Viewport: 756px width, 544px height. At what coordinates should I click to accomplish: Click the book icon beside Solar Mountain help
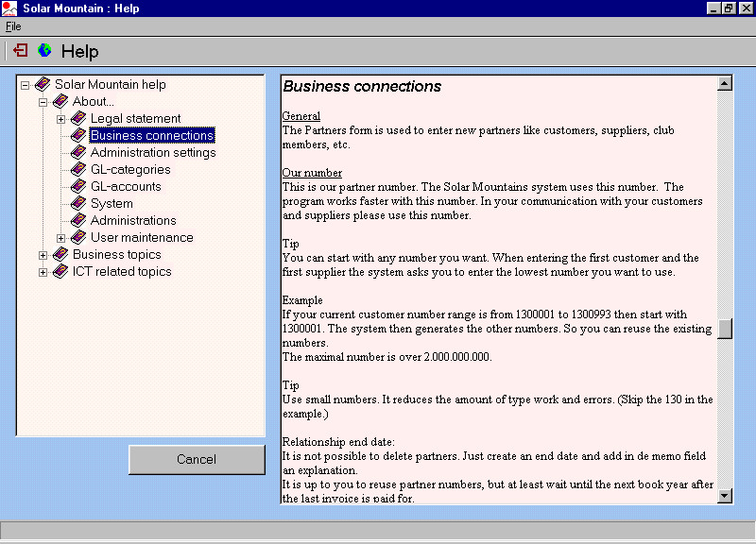(x=43, y=84)
